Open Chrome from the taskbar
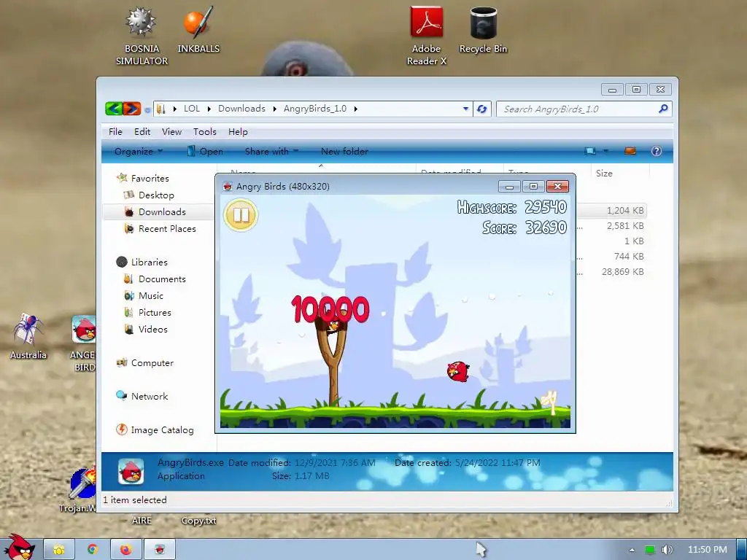This screenshot has height=560, width=747. click(93, 550)
